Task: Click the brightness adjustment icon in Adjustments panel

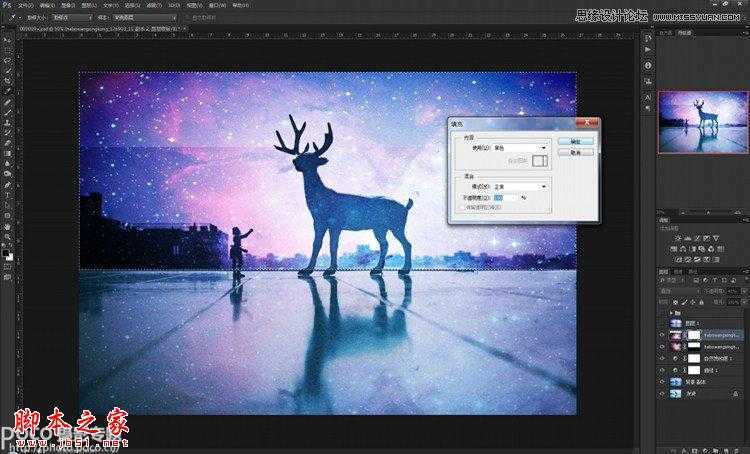Action: tap(678, 238)
